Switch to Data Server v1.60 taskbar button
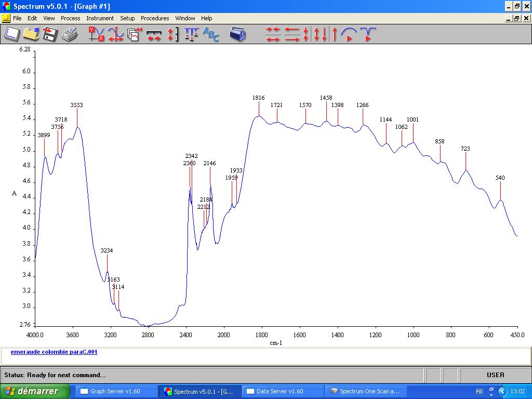The image size is (532, 399). pos(280,391)
